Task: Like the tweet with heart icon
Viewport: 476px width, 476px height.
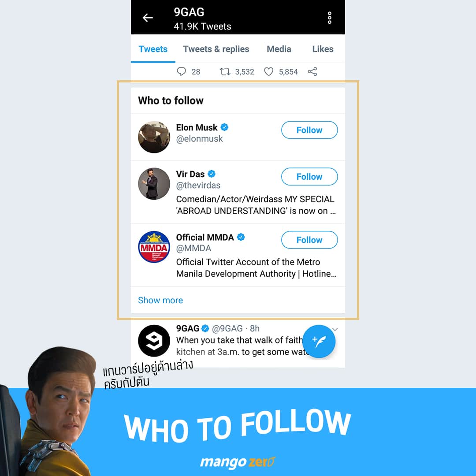Action: [269, 72]
